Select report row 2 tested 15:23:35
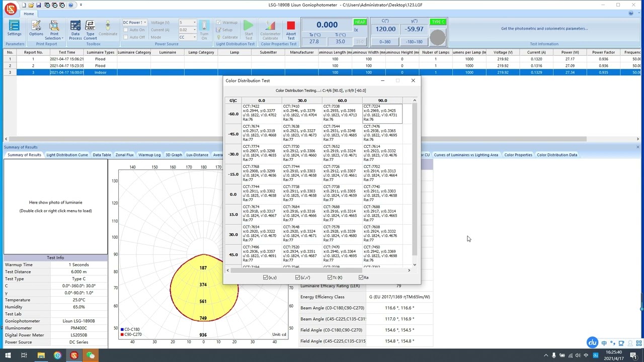Viewport: 644px width, 362px height. tap(322, 65)
